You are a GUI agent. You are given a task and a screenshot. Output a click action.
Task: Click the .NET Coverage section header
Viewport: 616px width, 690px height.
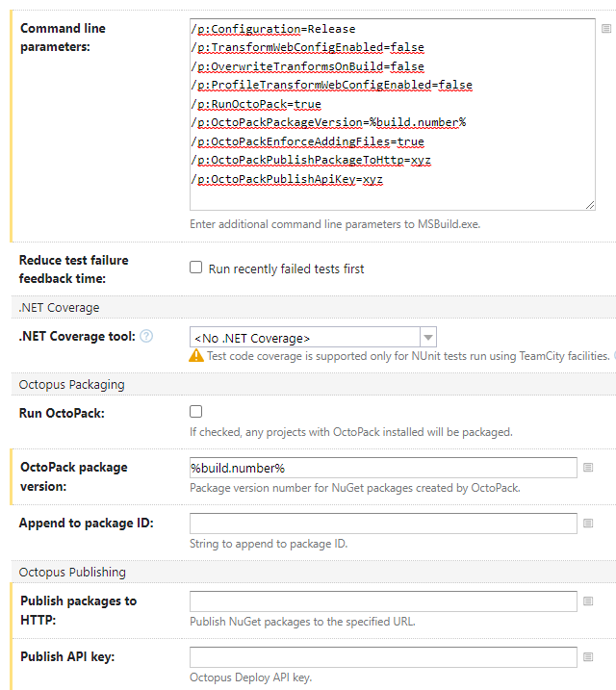coord(59,308)
